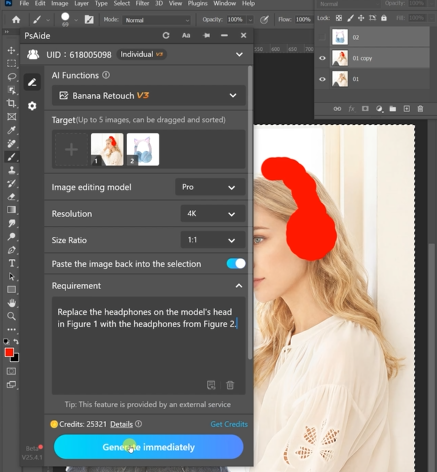The height and width of the screenshot is (472, 437).
Task: Open the Size Ratio 1:1 dropdown
Action: pyautogui.click(x=213, y=240)
